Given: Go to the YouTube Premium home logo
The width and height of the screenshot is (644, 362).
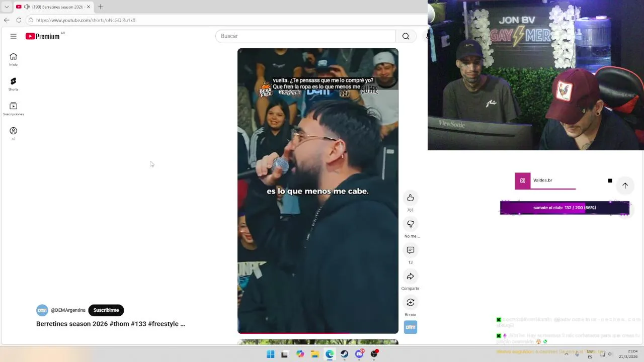Looking at the screenshot, I should pos(43,36).
